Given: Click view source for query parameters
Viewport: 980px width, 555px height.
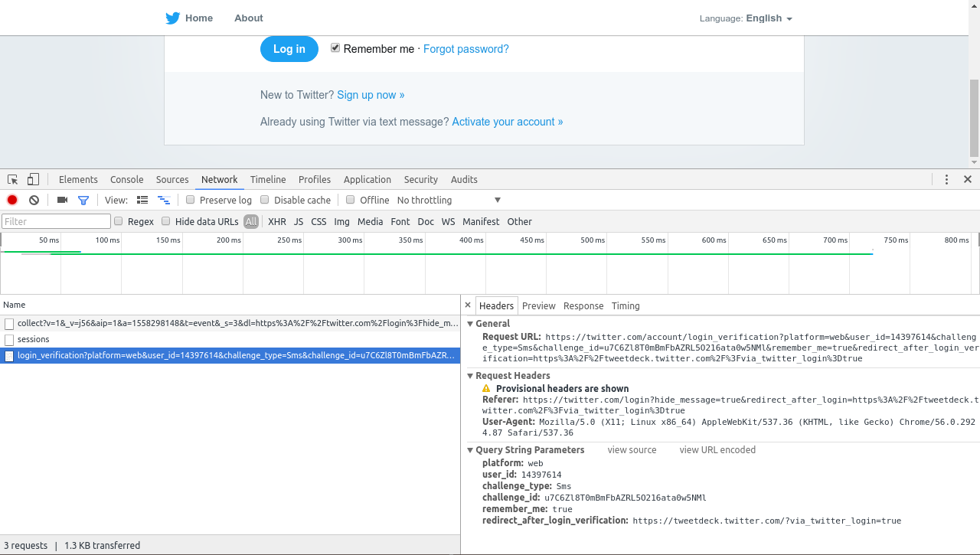Looking at the screenshot, I should pyautogui.click(x=632, y=450).
